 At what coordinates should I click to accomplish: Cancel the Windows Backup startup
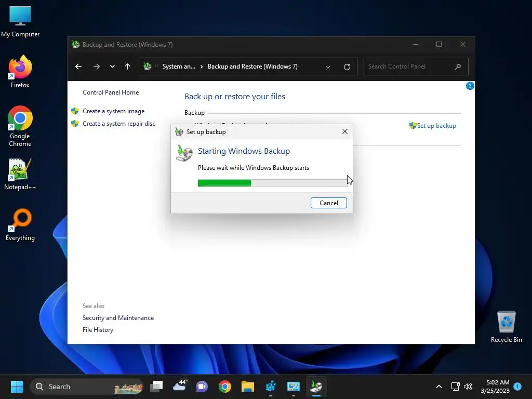tap(329, 203)
